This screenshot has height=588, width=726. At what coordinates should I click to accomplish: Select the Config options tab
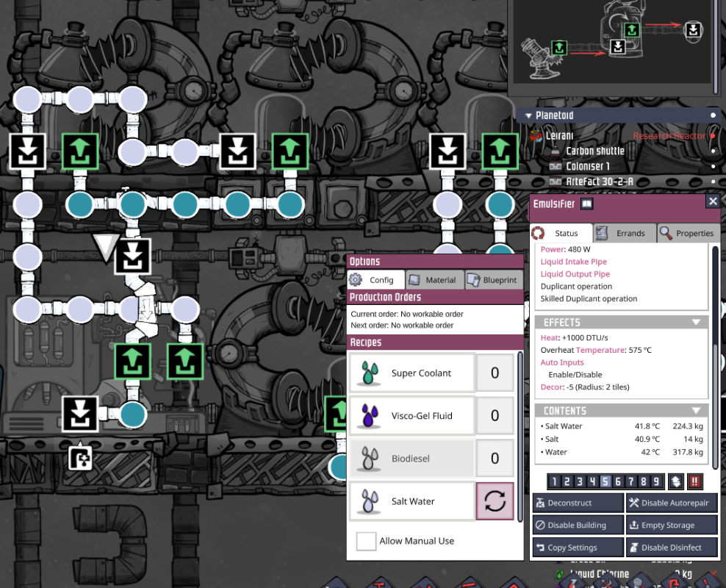click(x=376, y=279)
